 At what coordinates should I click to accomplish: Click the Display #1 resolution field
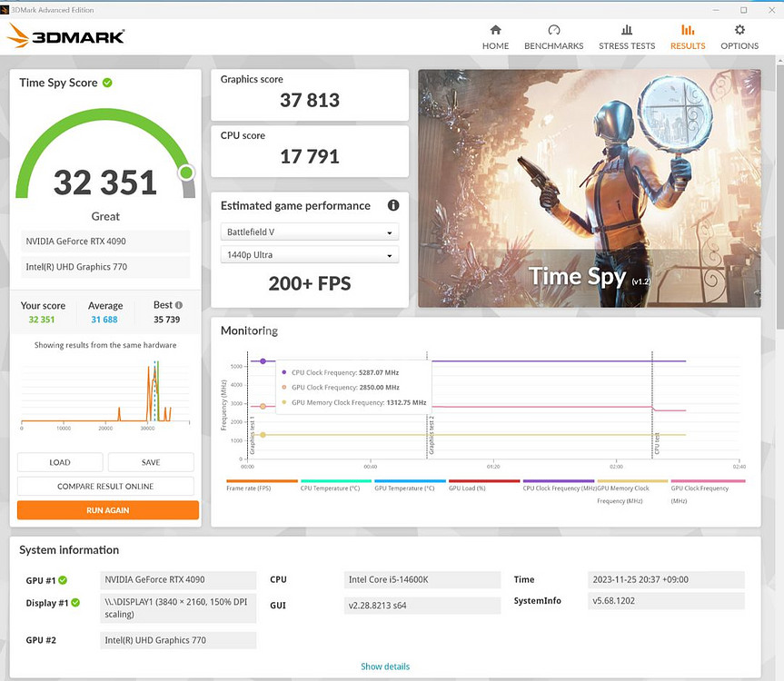[x=178, y=608]
